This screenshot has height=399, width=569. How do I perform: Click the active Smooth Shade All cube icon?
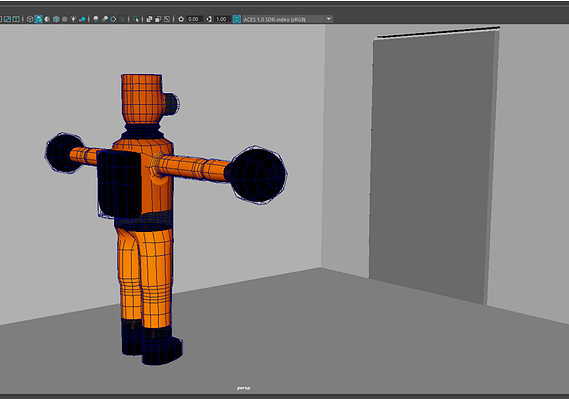pos(38,19)
